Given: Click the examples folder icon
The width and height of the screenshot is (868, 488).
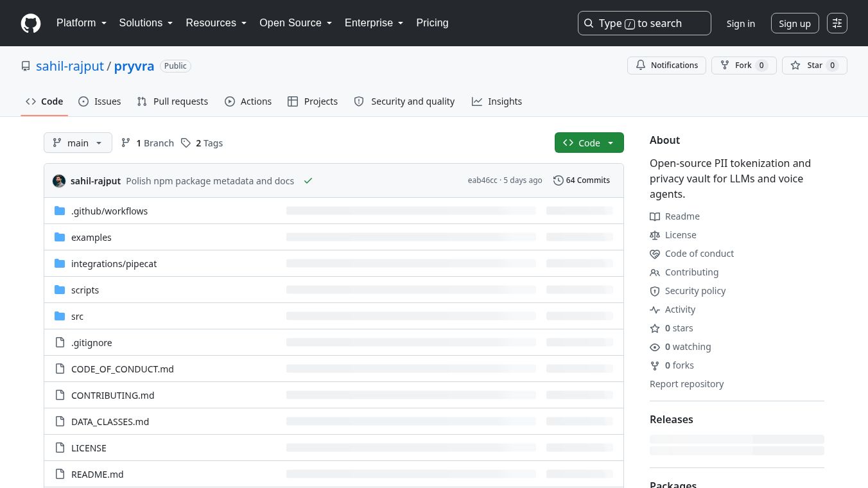Looking at the screenshot, I should 60,237.
